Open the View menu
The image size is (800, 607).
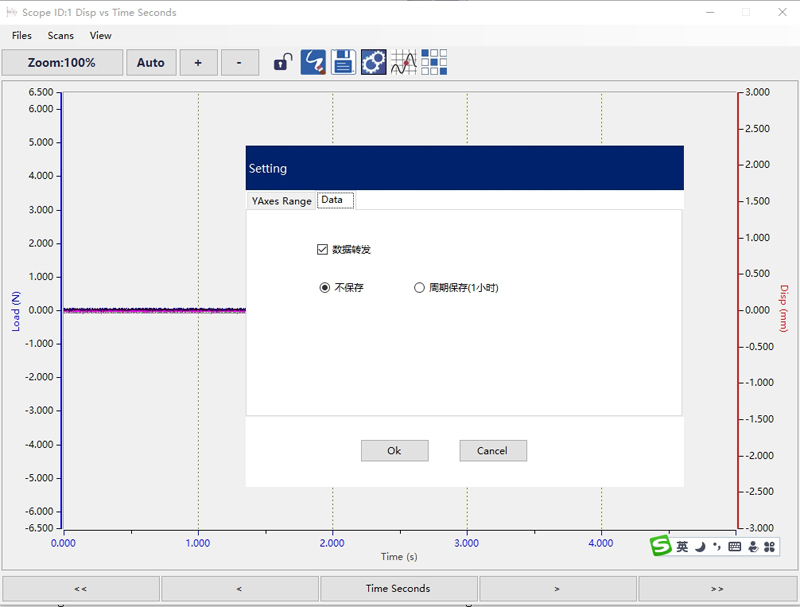point(101,35)
